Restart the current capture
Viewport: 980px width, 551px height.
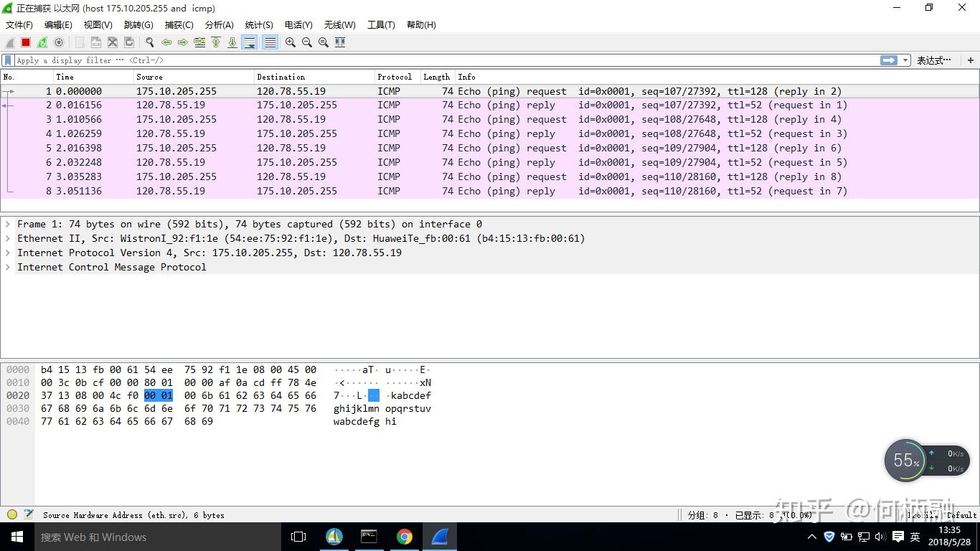pos(42,42)
